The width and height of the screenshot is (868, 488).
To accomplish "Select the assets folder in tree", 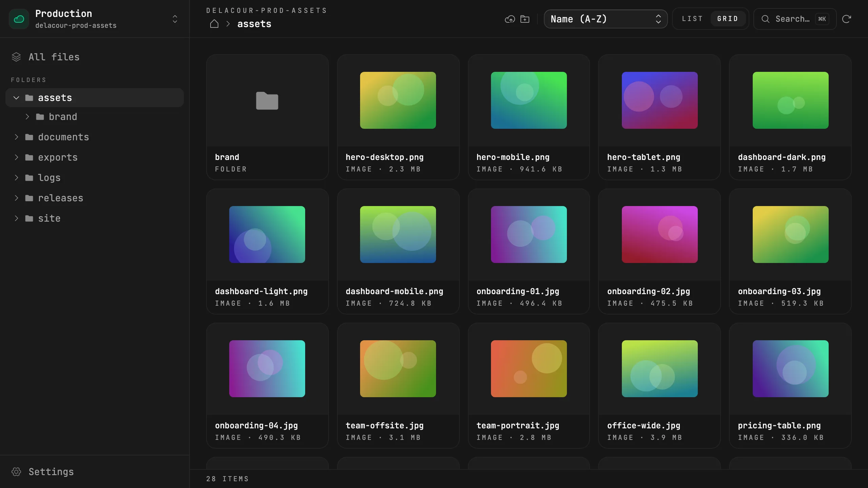I will coord(95,98).
